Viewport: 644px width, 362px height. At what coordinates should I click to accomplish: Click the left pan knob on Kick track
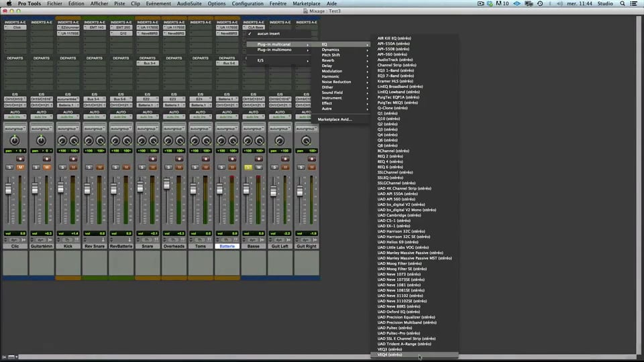pos(62,141)
